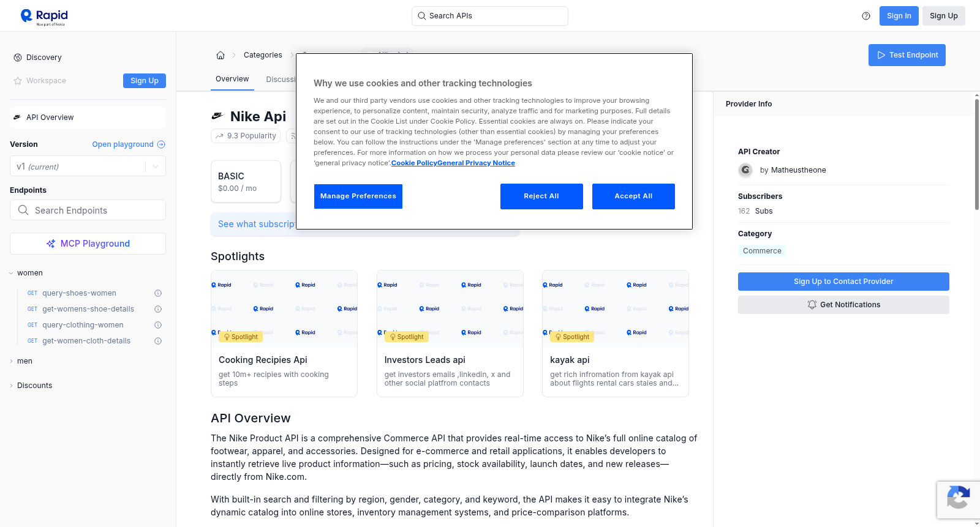The height and width of the screenshot is (527, 980).
Task: Focus the Search APIs field
Action: pos(490,16)
